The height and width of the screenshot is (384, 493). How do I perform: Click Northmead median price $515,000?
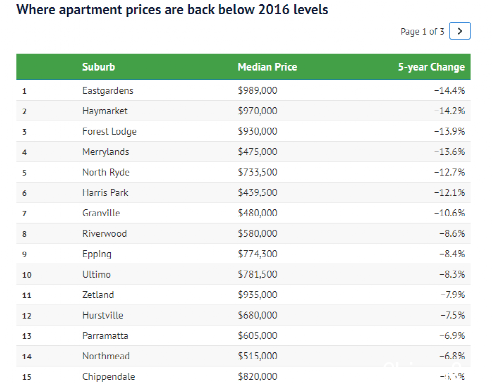point(257,356)
